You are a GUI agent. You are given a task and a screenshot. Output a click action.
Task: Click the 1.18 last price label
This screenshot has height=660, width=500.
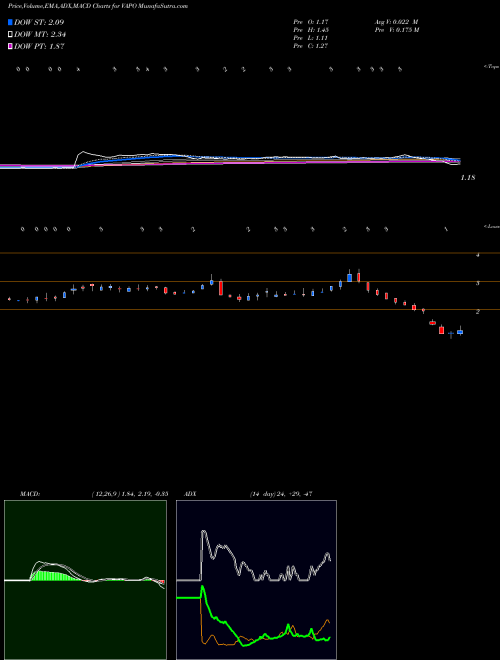(468, 178)
